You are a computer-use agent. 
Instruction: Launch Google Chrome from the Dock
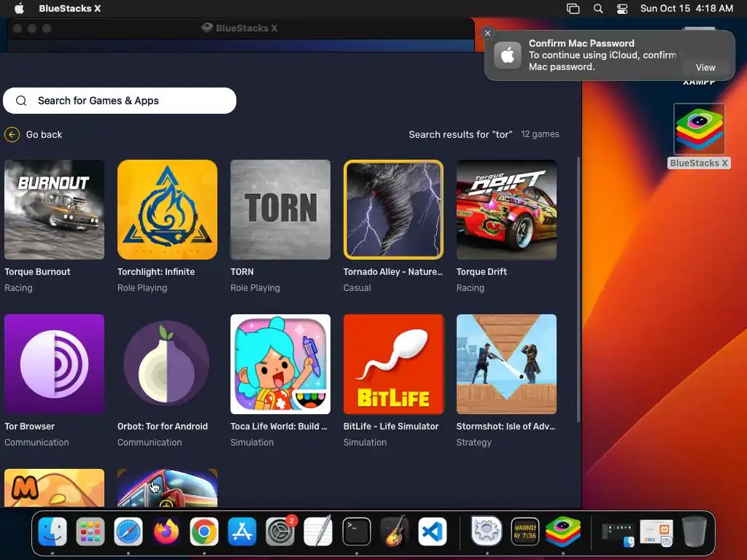204,532
